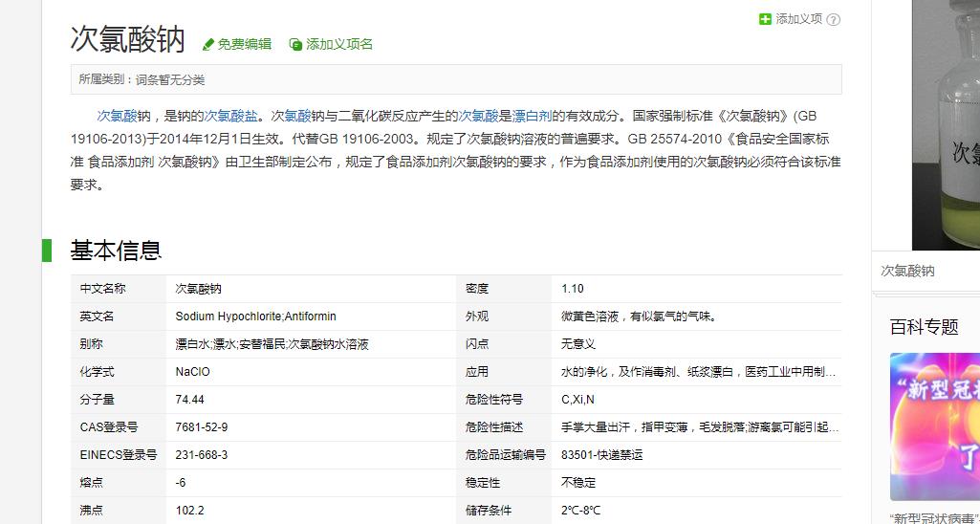This screenshot has width=980, height=524.
Task: Open the sodium hypochlorite bottle photo
Action: tap(946, 124)
